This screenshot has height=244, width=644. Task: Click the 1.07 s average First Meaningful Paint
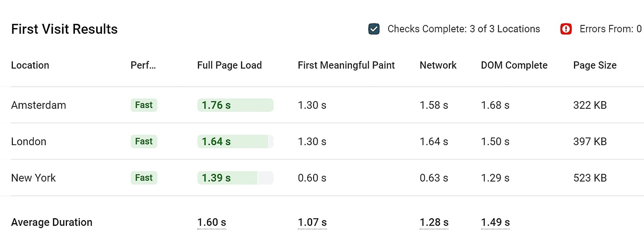pyautogui.click(x=312, y=222)
